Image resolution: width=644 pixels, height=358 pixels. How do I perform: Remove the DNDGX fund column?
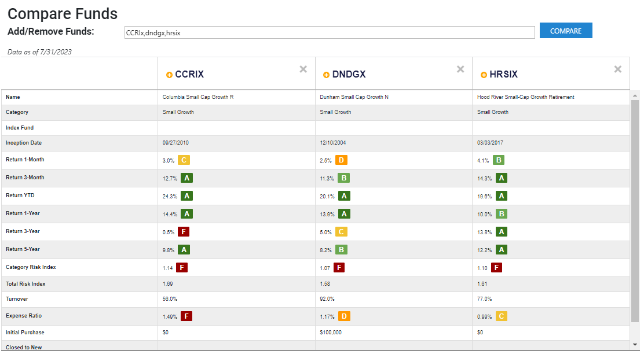pyautogui.click(x=460, y=69)
